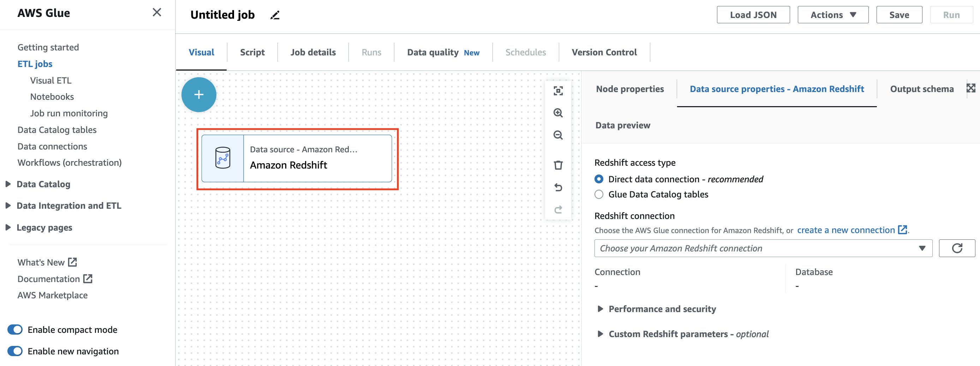980x366 pixels.
Task: Open Workflows (orchestration) page
Action: click(70, 163)
